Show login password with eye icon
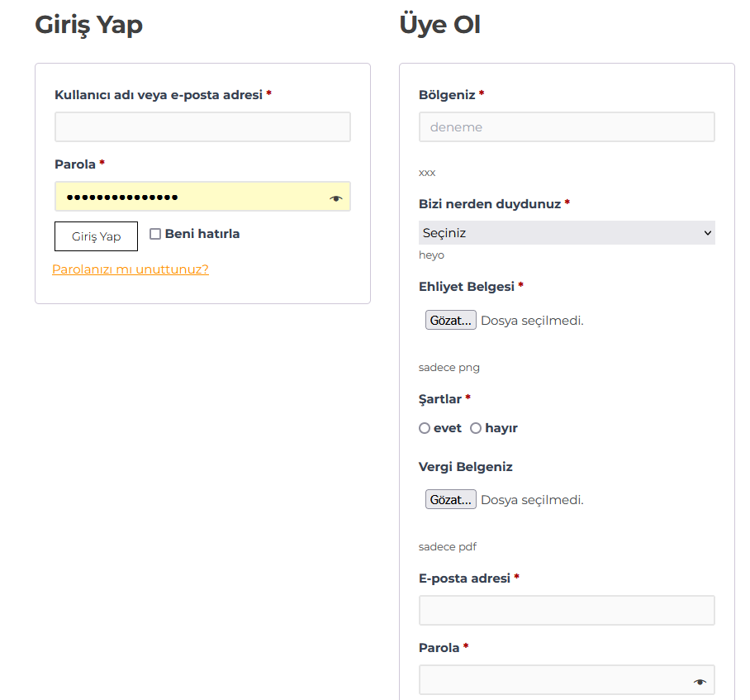 click(336, 198)
